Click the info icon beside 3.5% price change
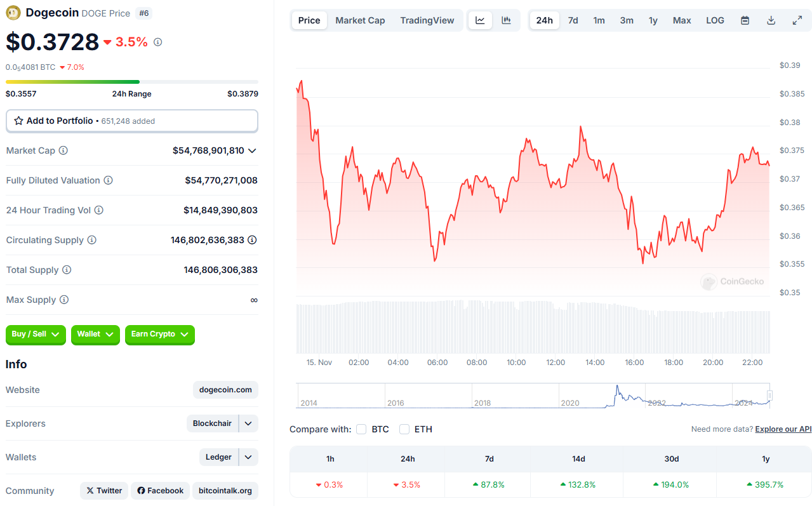 tap(158, 42)
